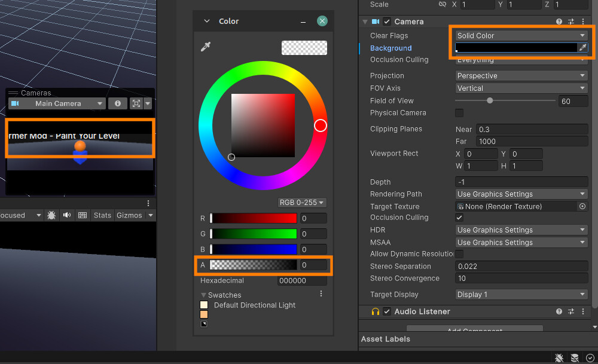This screenshot has width=598, height=364.
Task: Click the Audio Listener headphones icon
Action: tap(376, 312)
